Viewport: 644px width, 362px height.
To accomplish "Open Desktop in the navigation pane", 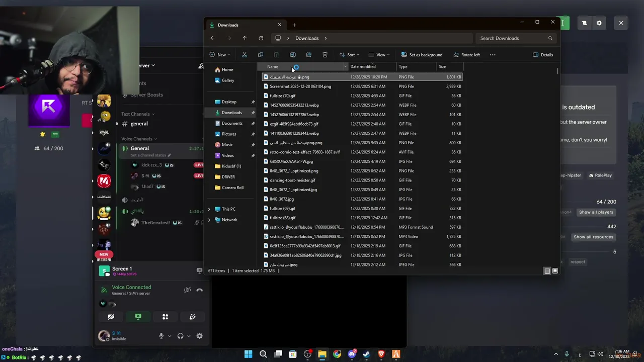I will point(229,102).
